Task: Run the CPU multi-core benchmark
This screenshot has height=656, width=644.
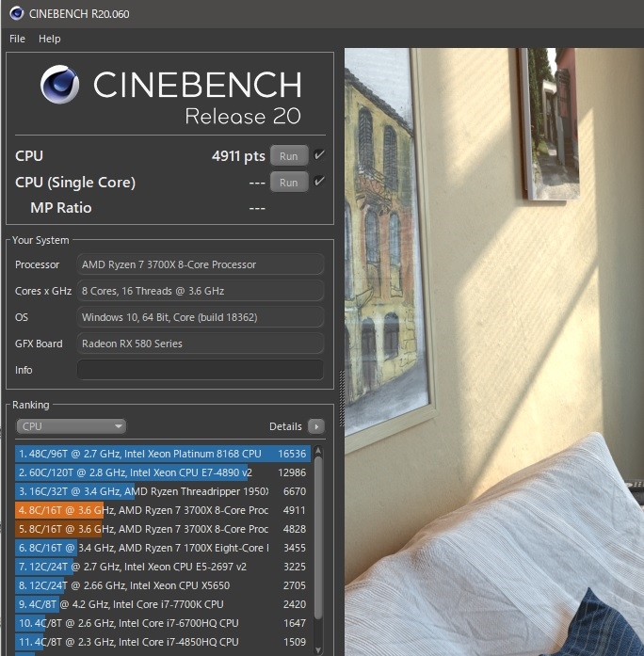Action: click(x=289, y=155)
